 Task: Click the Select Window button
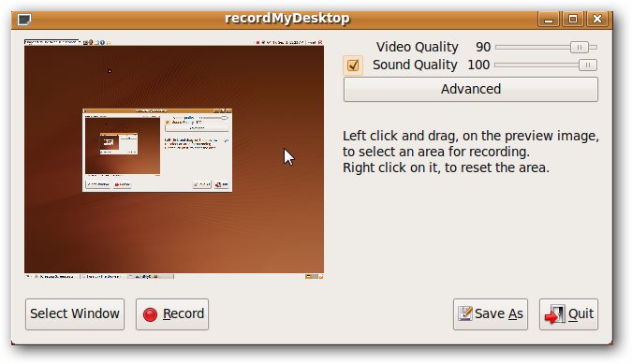pyautogui.click(x=75, y=314)
